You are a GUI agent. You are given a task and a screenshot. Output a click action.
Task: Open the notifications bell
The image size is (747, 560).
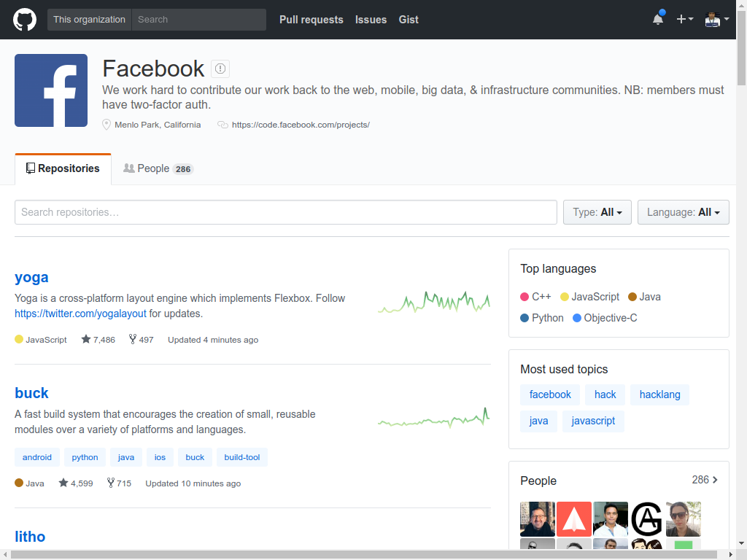658,18
